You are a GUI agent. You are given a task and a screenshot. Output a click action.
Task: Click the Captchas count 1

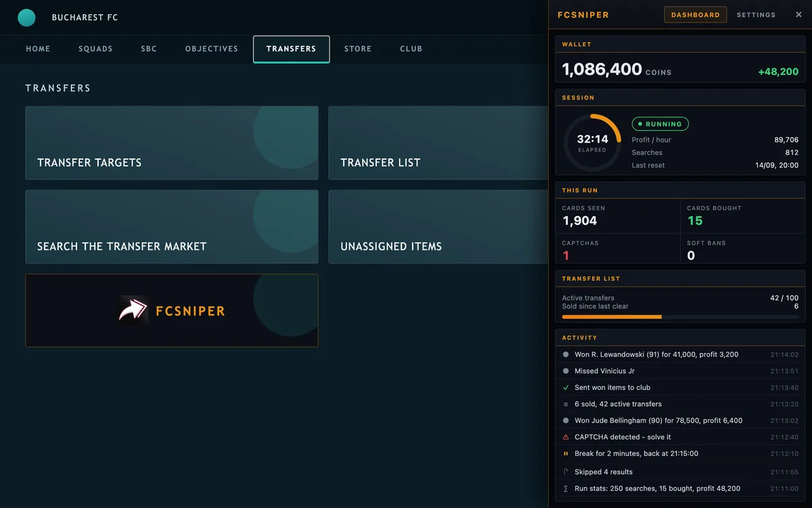point(566,255)
